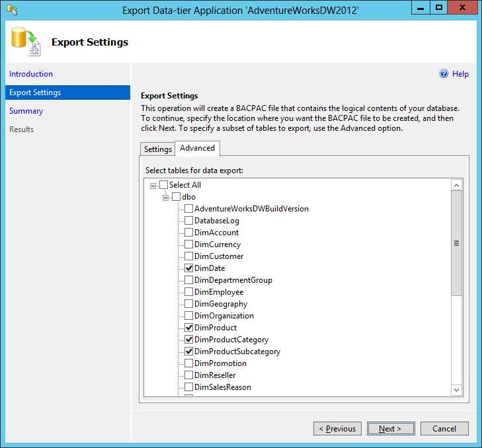The width and height of the screenshot is (482, 448).
Task: Check the DimOrganization checkbox
Action: coord(188,316)
